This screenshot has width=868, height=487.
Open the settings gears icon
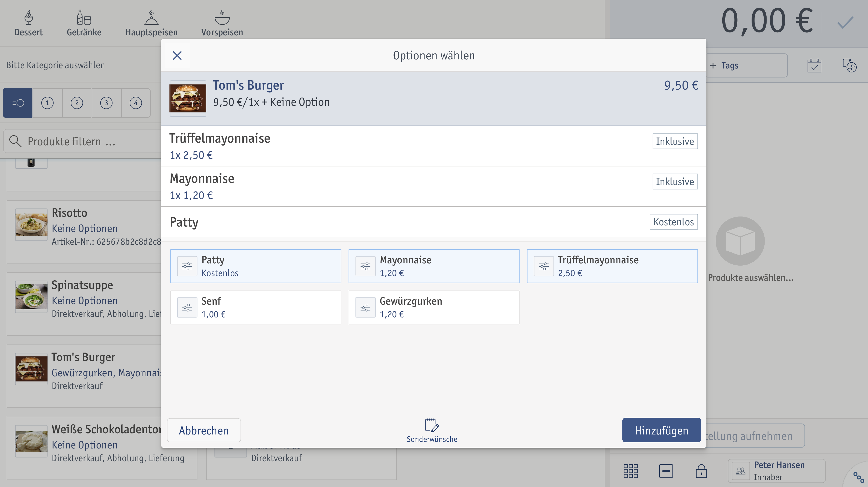point(859,477)
